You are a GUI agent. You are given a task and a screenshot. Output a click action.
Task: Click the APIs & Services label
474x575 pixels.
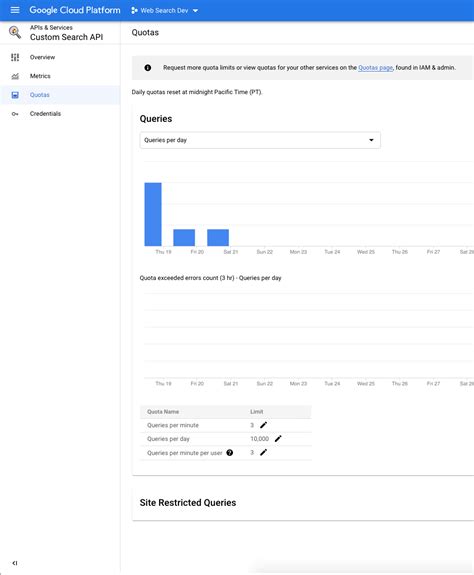(51, 28)
